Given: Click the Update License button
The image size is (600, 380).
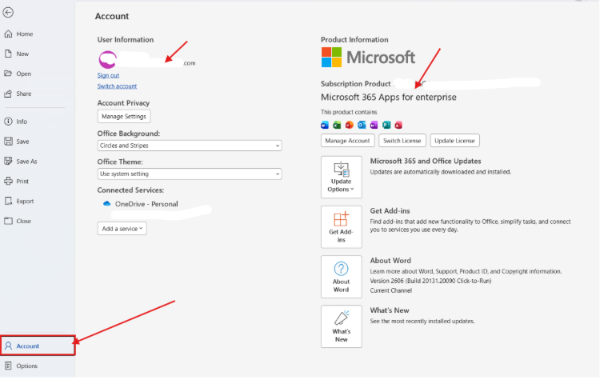Looking at the screenshot, I should (x=455, y=141).
